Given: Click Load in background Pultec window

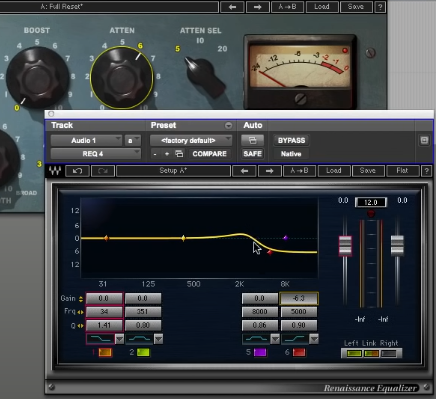Looking at the screenshot, I should 322,7.
